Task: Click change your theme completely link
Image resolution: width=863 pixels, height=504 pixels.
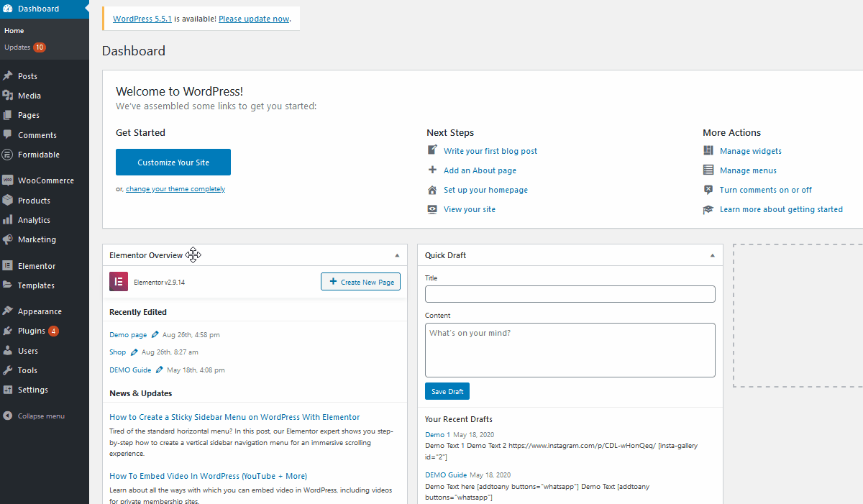Action: point(175,189)
